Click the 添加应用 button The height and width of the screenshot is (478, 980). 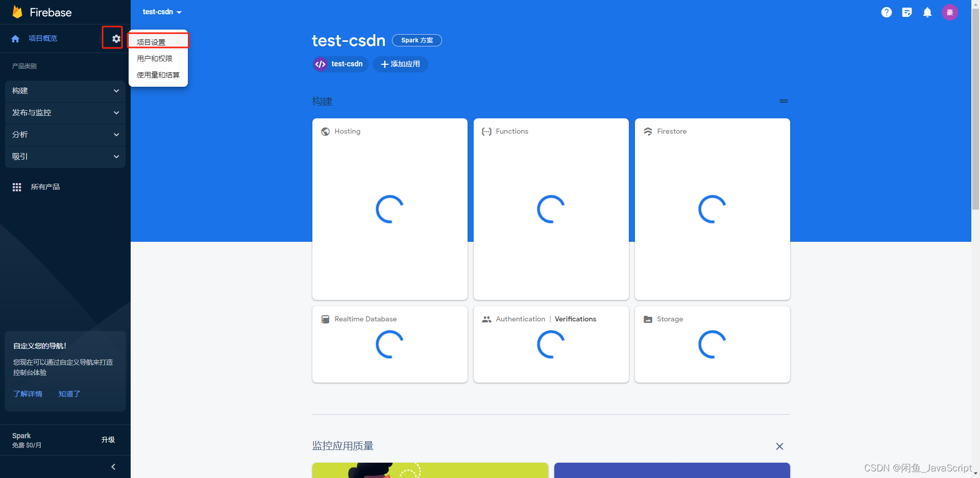pos(400,64)
